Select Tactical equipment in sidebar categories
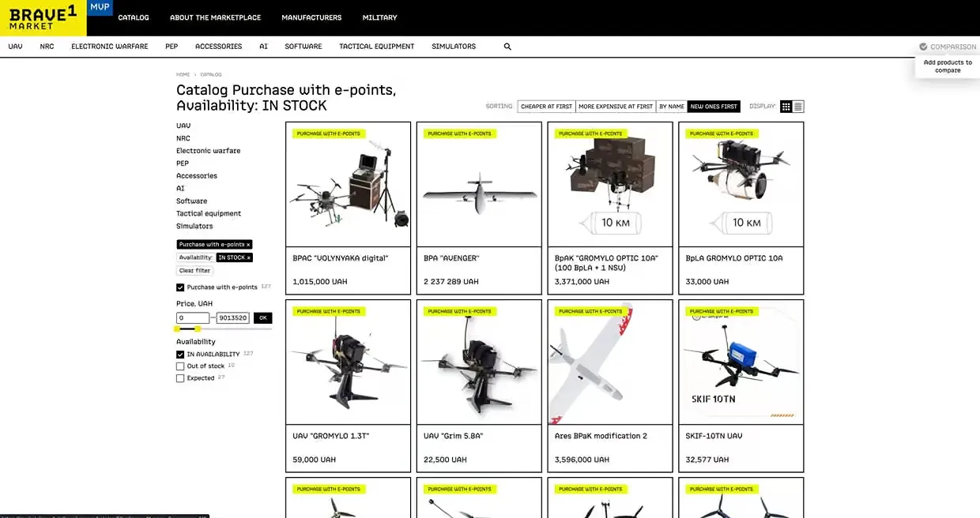The width and height of the screenshot is (980, 518). click(209, 213)
